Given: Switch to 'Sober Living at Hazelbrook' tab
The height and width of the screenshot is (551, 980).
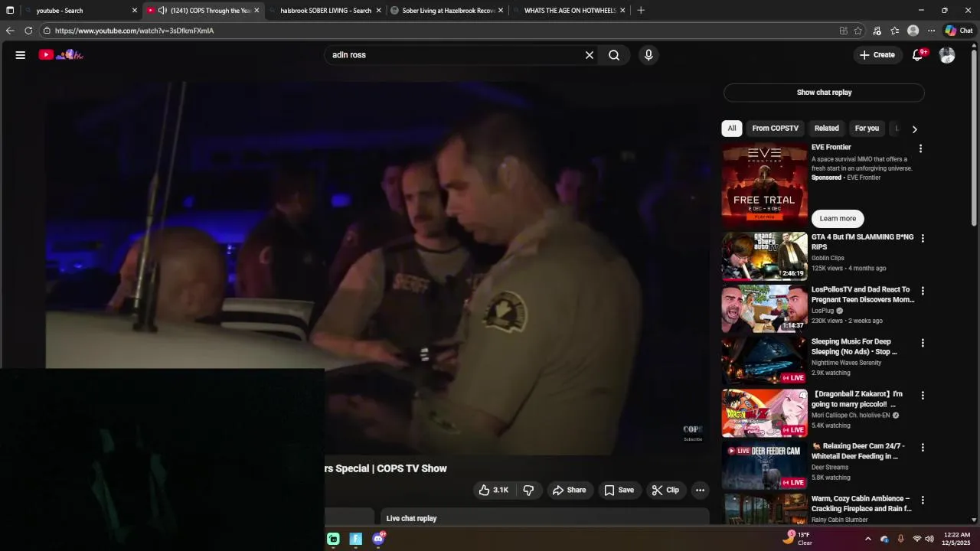Looking at the screenshot, I should (x=448, y=11).
